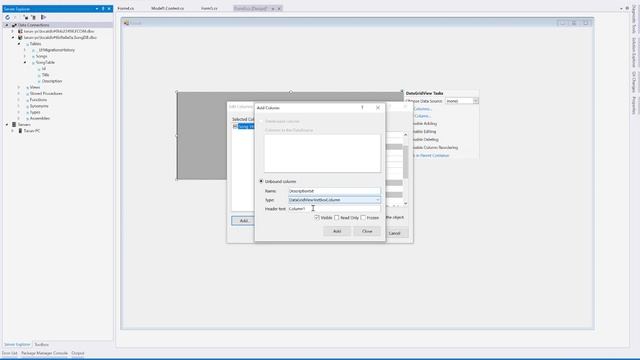640x360 pixels.
Task: Click the properties scrollbar down arrow
Action: pyautogui.click(x=405, y=203)
